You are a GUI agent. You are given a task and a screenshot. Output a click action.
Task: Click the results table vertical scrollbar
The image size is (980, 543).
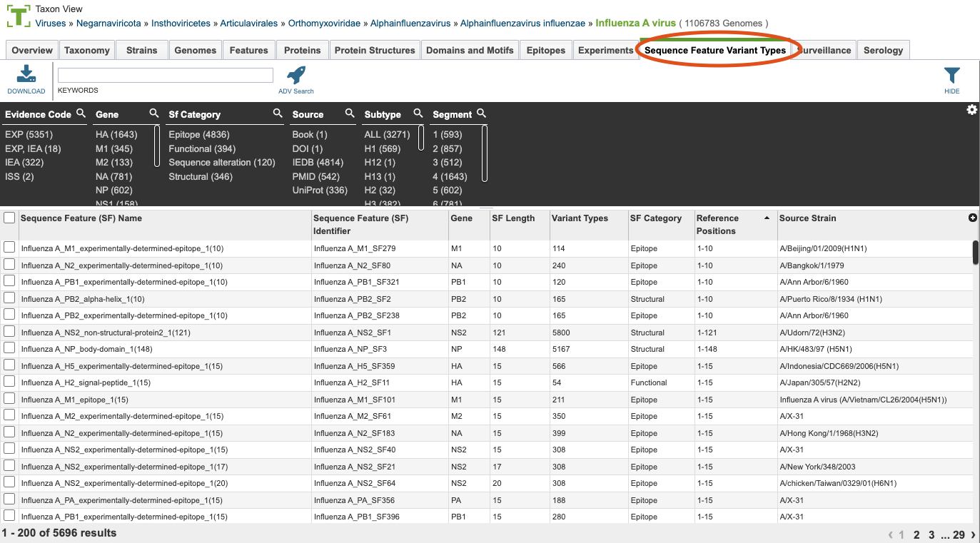coord(976,253)
